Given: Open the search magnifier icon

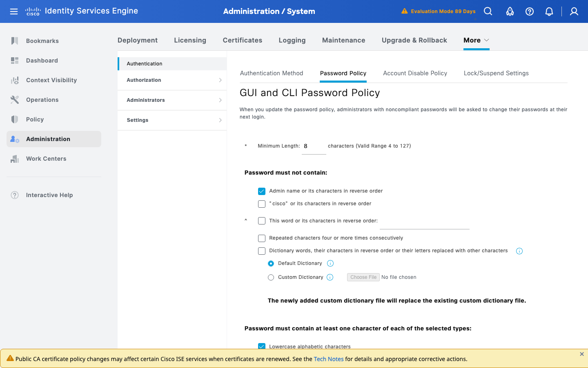Looking at the screenshot, I should click(488, 11).
